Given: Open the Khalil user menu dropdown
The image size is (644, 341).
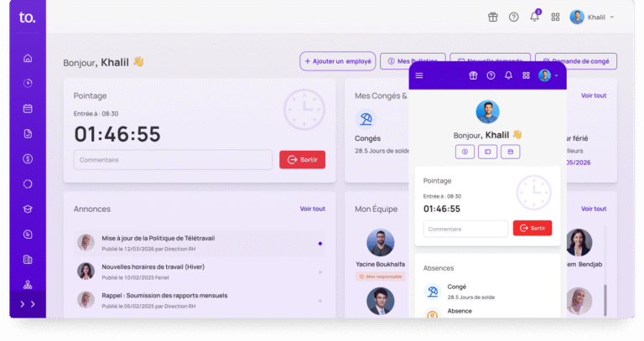Looking at the screenshot, I should click(592, 17).
